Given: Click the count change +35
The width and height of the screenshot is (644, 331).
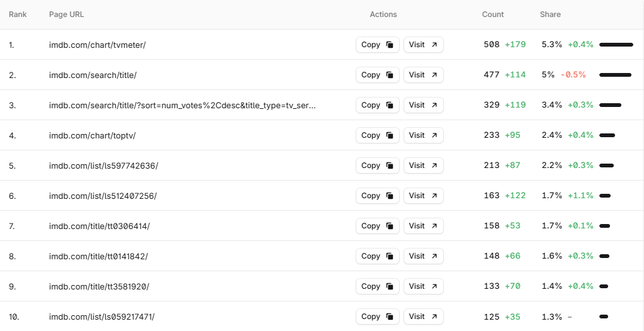Looking at the screenshot, I should 512,317.
